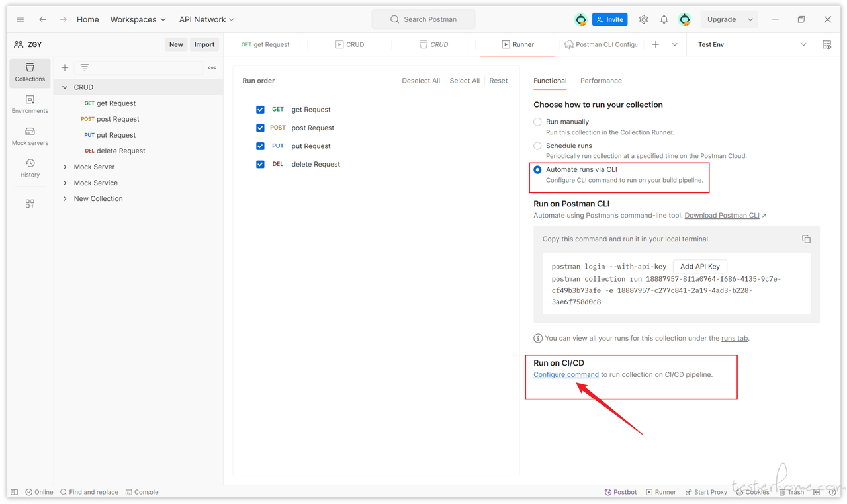Click the New button

point(176,44)
